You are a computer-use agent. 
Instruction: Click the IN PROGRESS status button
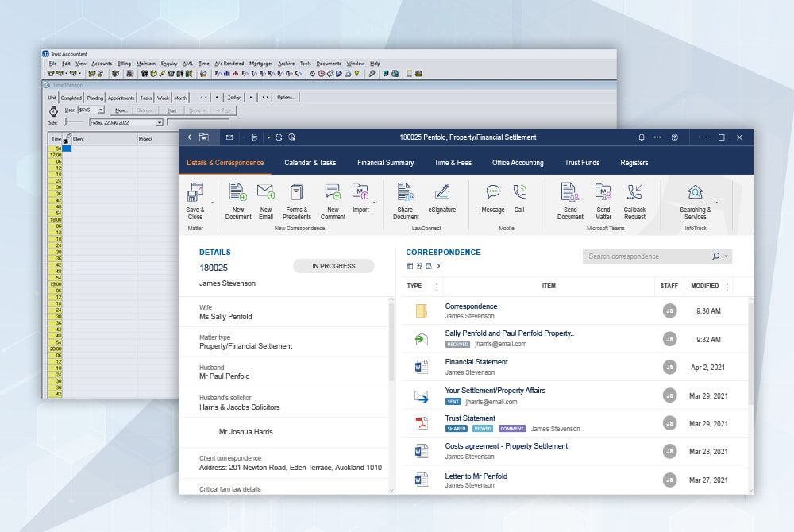click(x=333, y=266)
